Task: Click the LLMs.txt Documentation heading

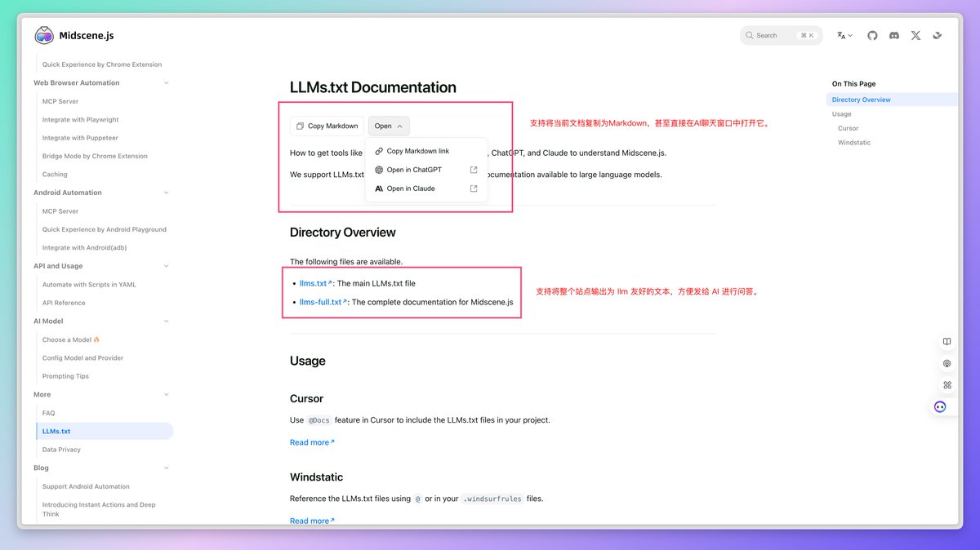Action: coord(373,87)
